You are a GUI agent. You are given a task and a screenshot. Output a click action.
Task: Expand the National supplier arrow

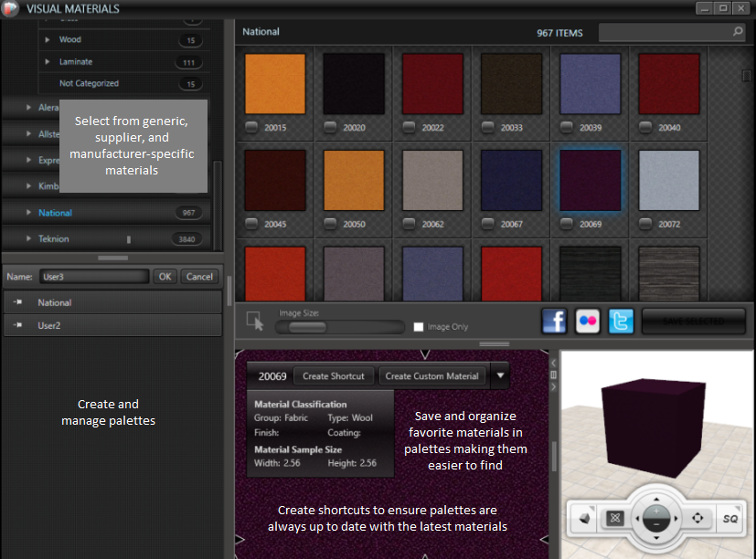28,212
